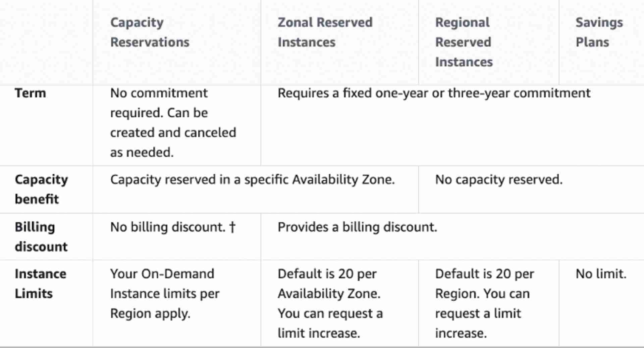Select "Capacity reserved in a specific Availability Zone" text
This screenshot has height=348, width=644.
[252, 179]
